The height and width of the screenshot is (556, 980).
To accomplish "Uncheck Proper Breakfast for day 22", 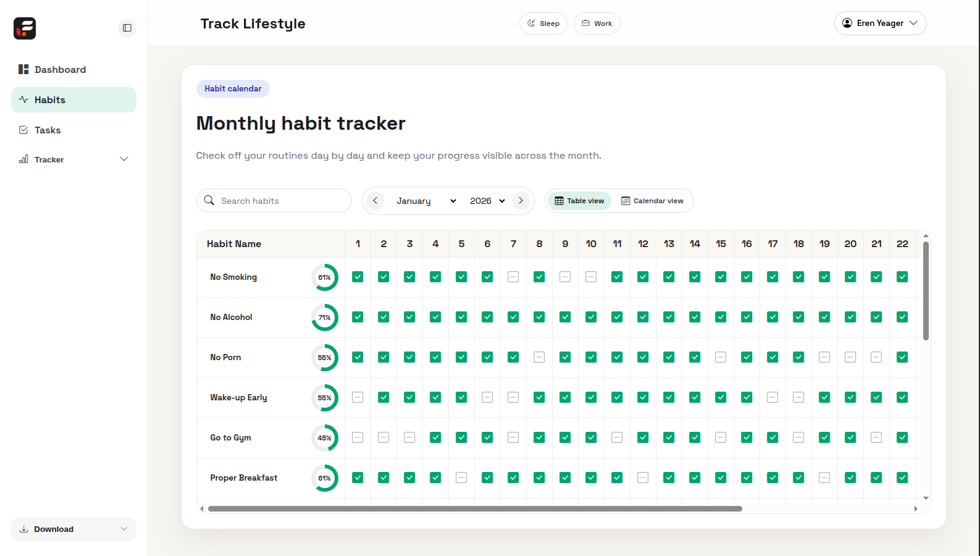I will tap(902, 478).
